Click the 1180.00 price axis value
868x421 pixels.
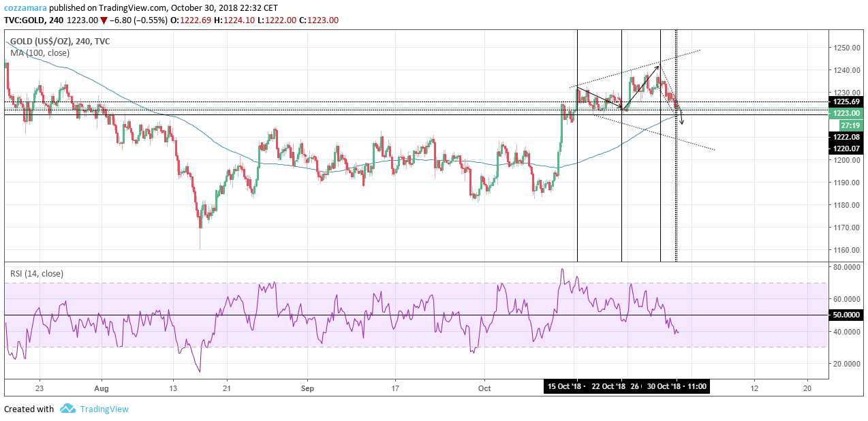tap(846, 205)
